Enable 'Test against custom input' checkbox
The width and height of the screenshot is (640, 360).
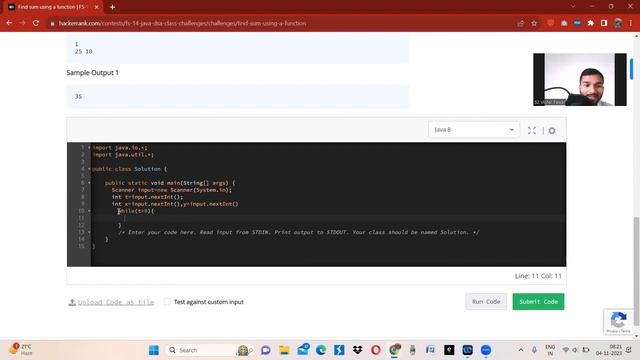[x=167, y=302]
